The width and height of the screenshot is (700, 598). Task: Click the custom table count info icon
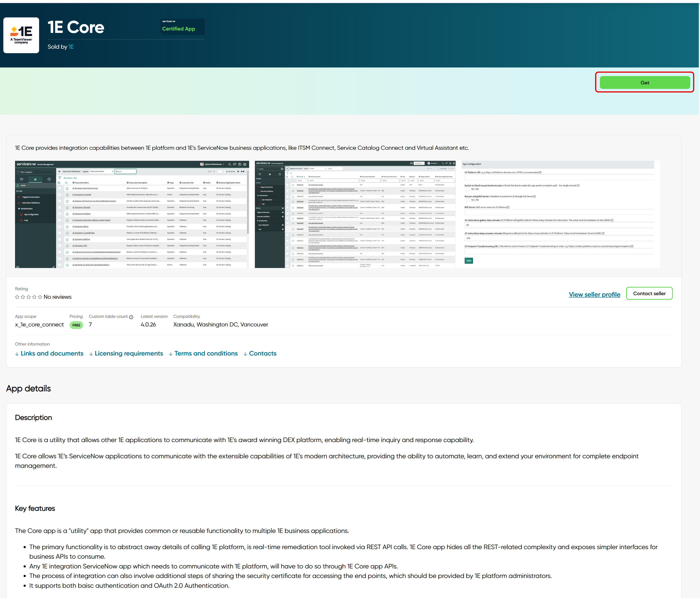click(131, 317)
